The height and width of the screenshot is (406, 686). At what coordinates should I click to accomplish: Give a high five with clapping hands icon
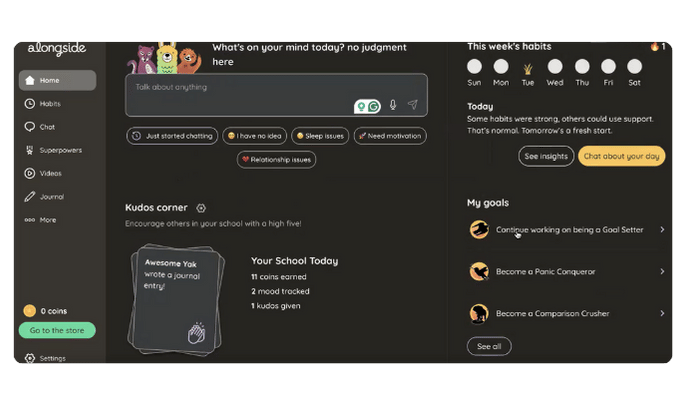click(x=196, y=333)
